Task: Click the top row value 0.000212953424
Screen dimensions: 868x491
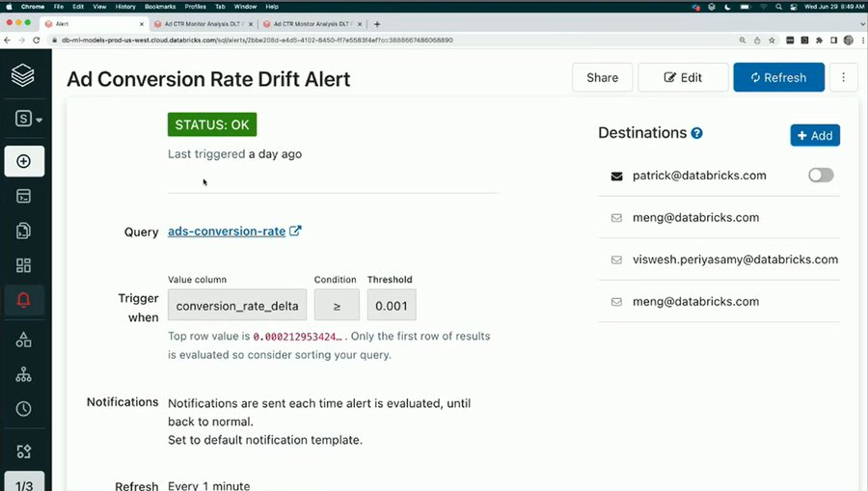Action: 297,337
